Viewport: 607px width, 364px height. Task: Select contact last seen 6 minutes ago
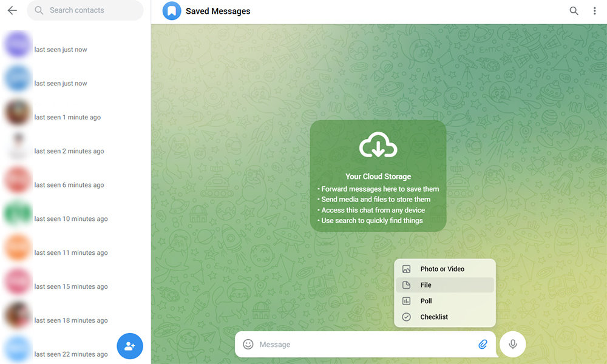69,185
